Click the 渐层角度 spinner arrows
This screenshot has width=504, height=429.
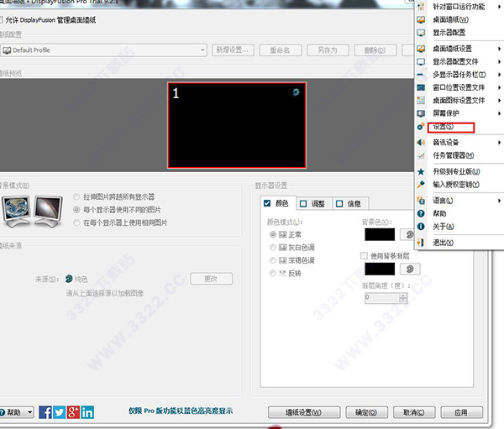(403, 297)
